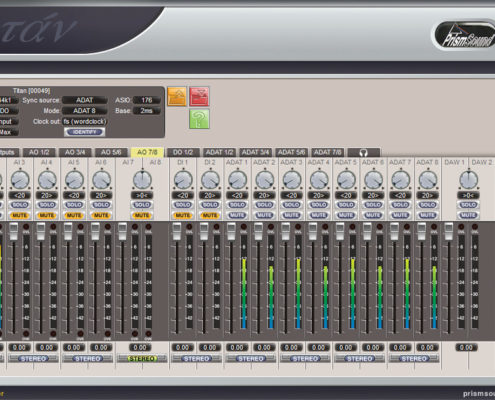Click the ADAT 3 pan knob

pos(292,180)
